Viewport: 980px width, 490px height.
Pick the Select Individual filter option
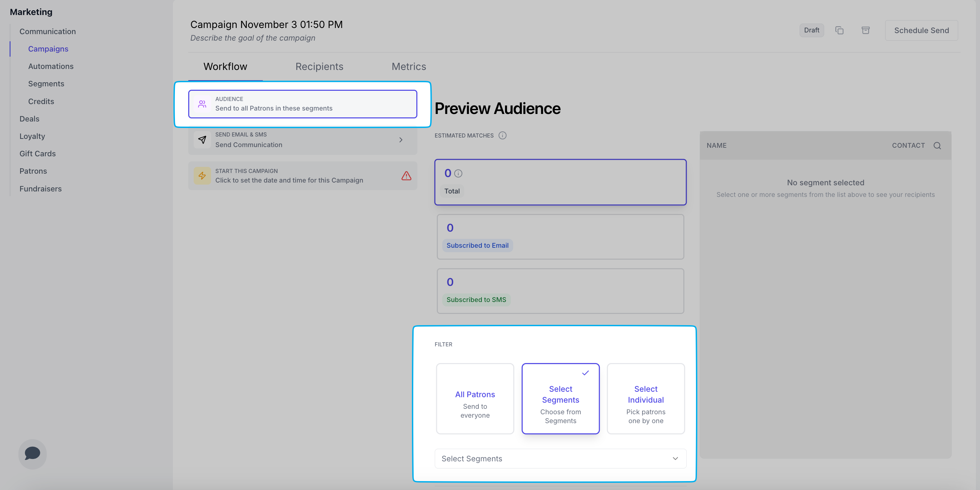click(x=645, y=398)
